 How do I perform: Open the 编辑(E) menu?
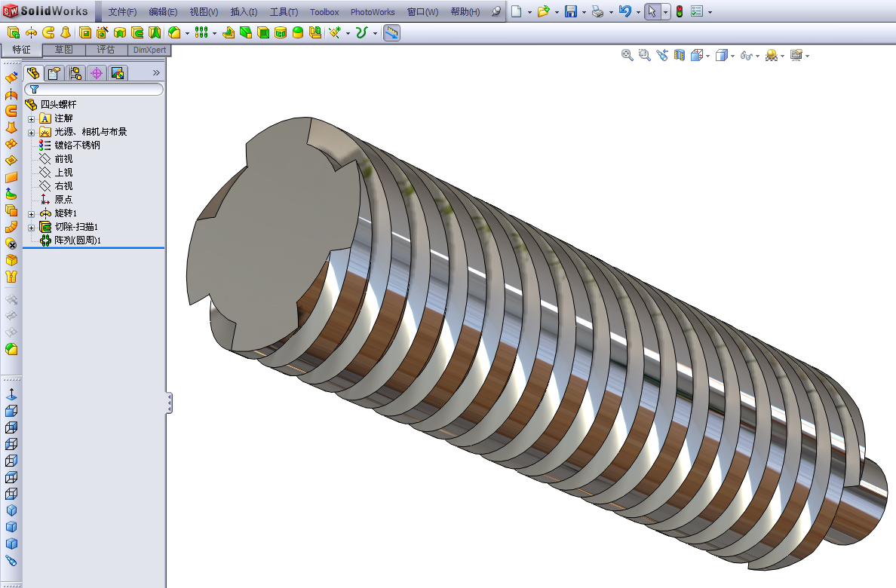(163, 11)
